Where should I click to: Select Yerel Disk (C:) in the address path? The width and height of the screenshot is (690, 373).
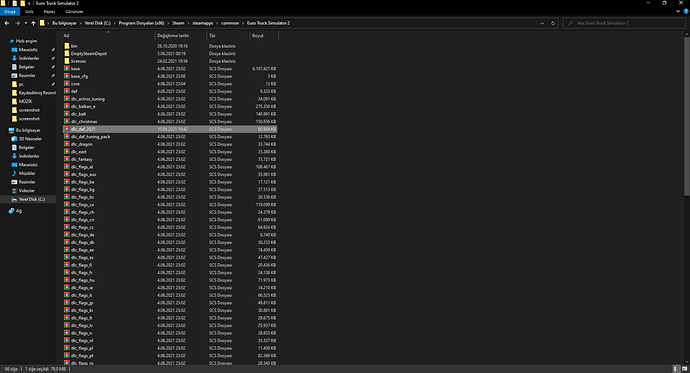click(98, 23)
